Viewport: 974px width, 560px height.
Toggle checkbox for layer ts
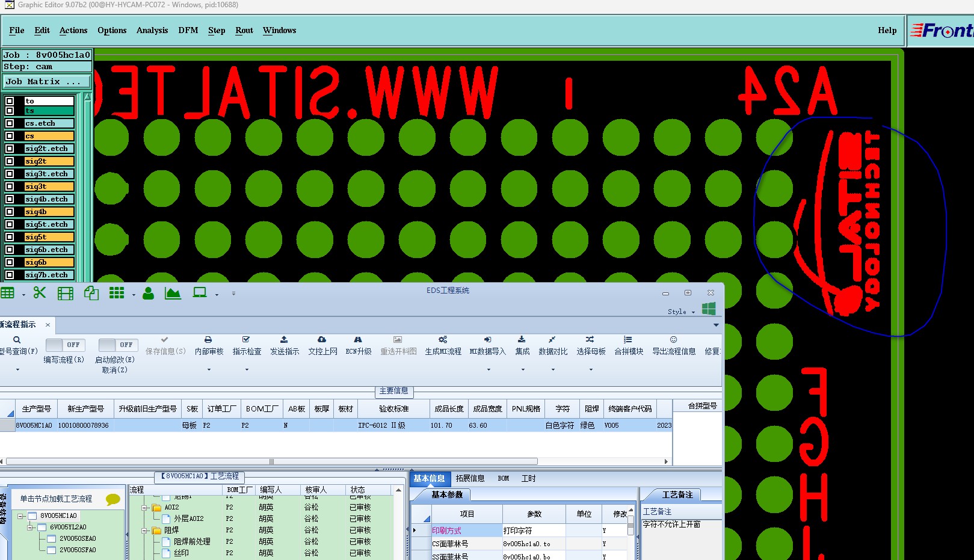(x=10, y=111)
